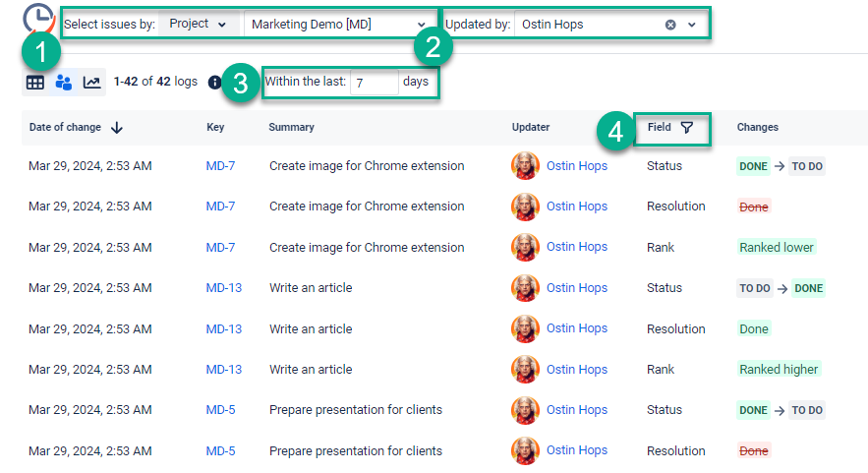Open the first MD-7 issue link
This screenshot has height=473, width=868.
click(220, 166)
